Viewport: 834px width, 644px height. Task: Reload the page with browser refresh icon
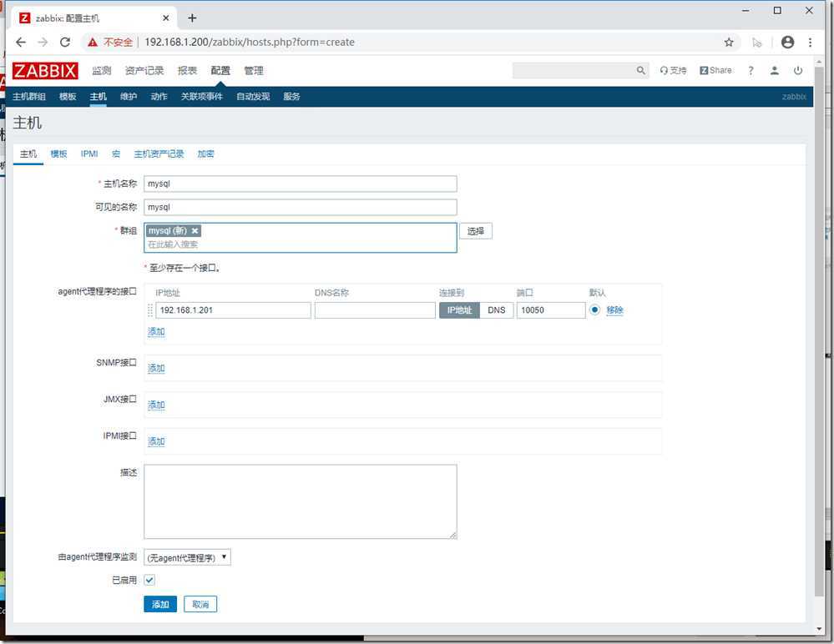(x=65, y=42)
